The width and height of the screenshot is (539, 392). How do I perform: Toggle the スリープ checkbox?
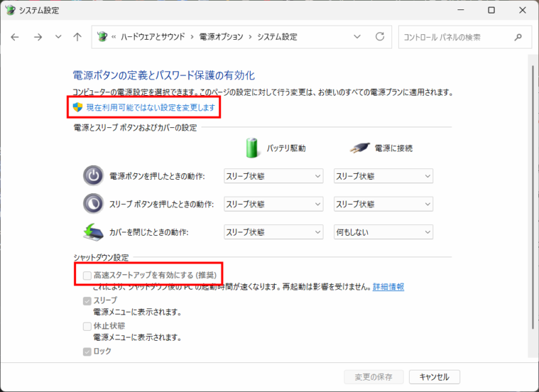coord(87,300)
